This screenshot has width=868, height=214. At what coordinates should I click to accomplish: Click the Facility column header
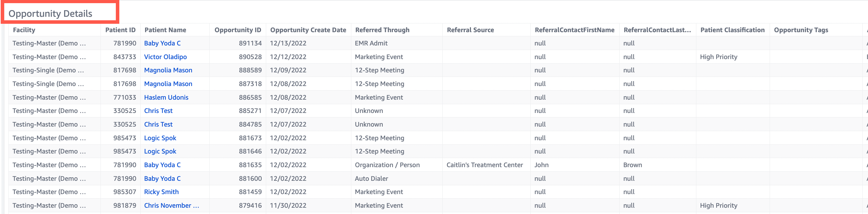(x=24, y=30)
